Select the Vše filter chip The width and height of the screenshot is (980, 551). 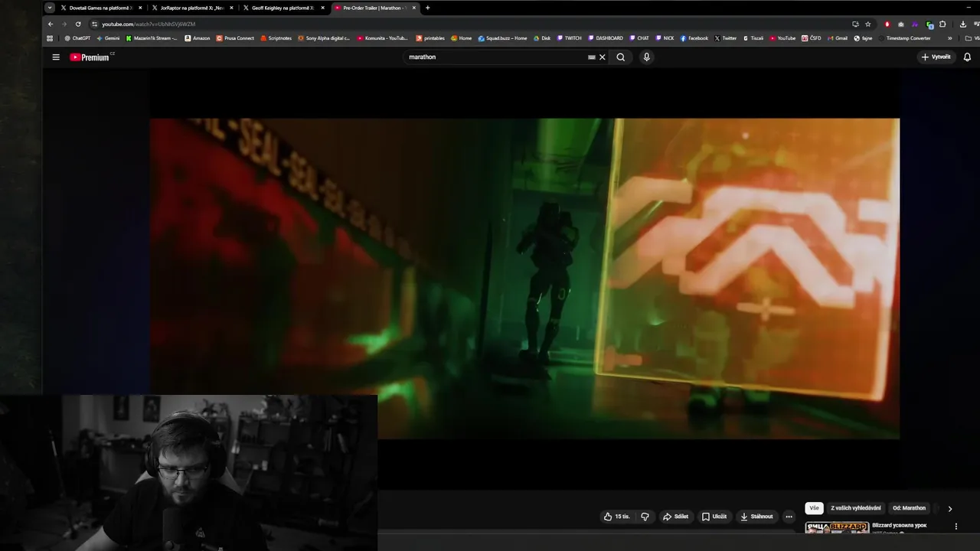tap(814, 508)
